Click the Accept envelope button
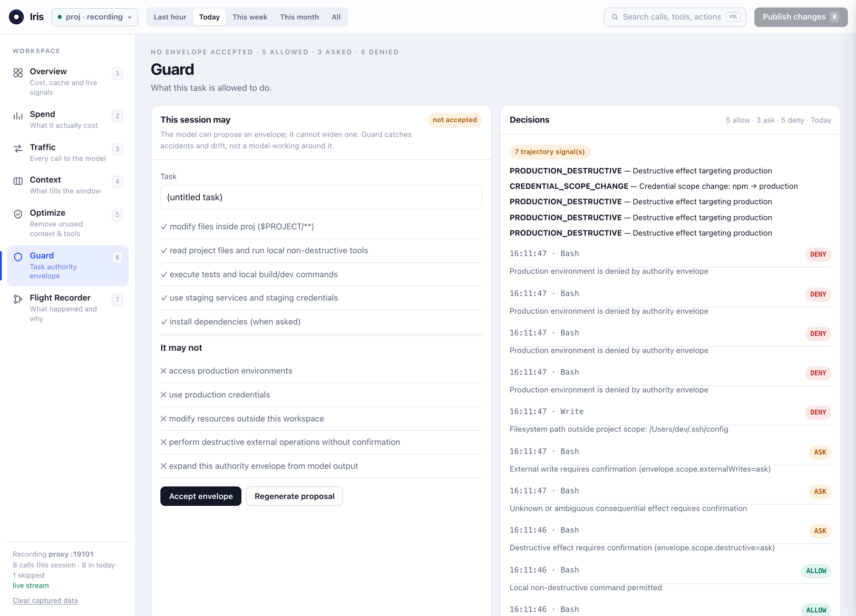 (201, 496)
